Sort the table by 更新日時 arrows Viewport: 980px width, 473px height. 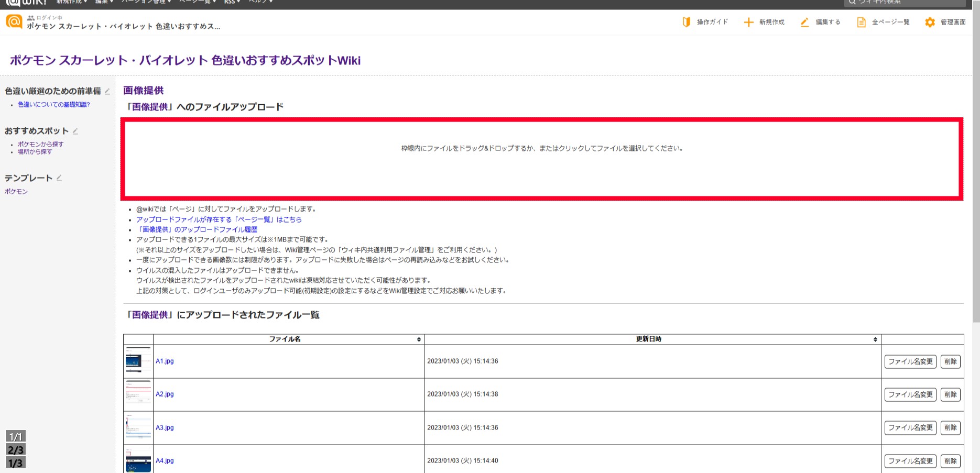click(875, 339)
